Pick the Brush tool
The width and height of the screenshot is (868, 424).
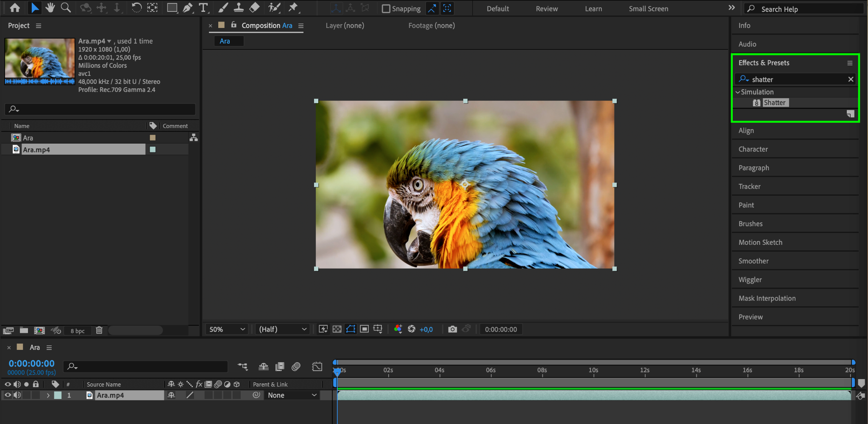tap(223, 8)
